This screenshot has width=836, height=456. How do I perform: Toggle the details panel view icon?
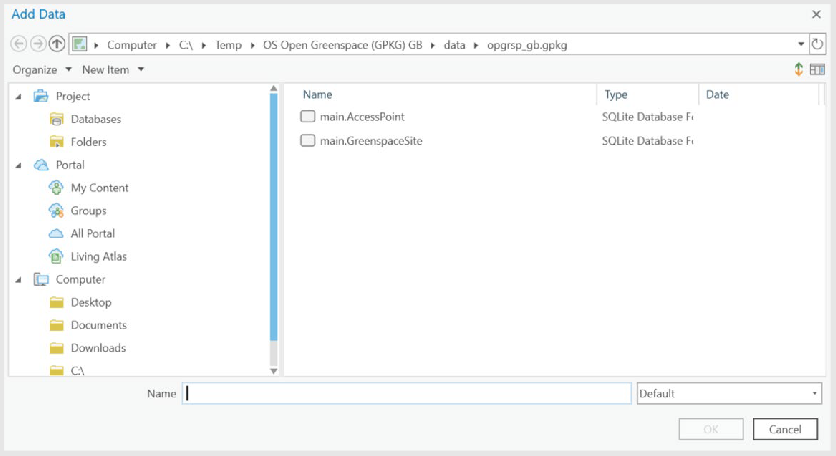(817, 69)
